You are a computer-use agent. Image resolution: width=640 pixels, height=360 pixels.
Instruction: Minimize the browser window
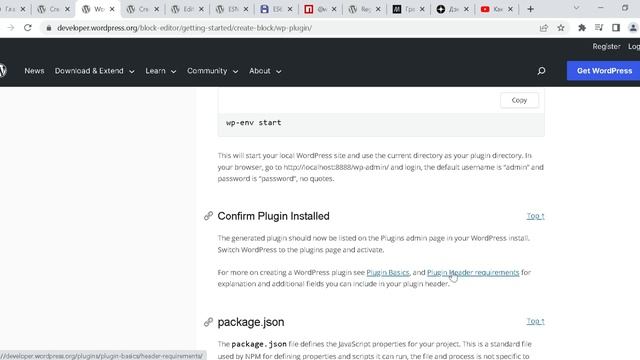[600, 8]
